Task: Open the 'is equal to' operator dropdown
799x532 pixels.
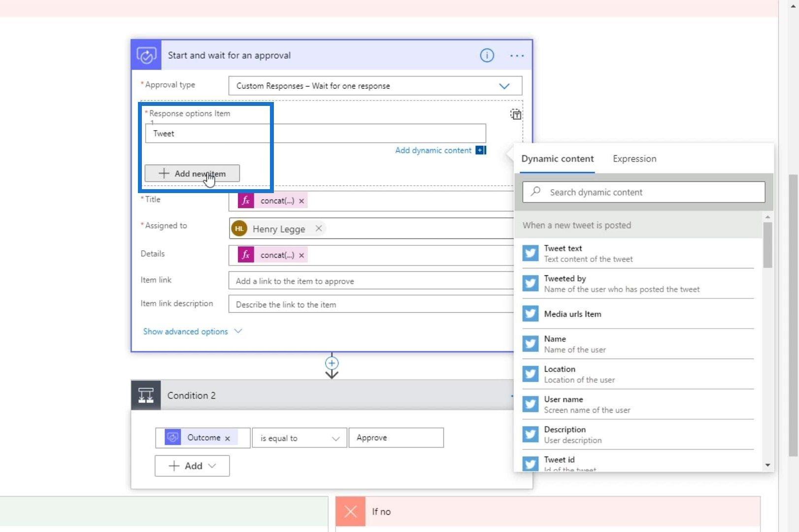Action: pyautogui.click(x=300, y=438)
